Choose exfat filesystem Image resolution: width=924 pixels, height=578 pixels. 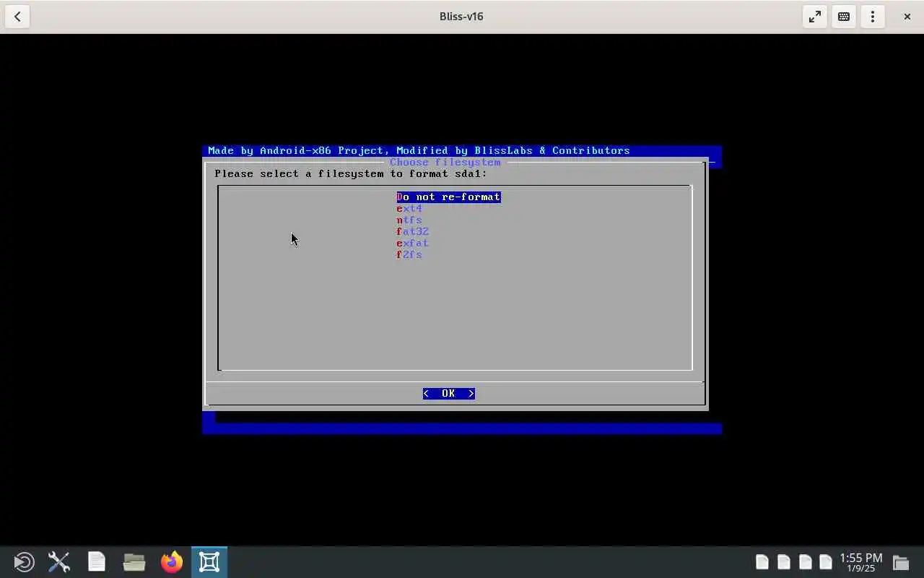point(412,243)
